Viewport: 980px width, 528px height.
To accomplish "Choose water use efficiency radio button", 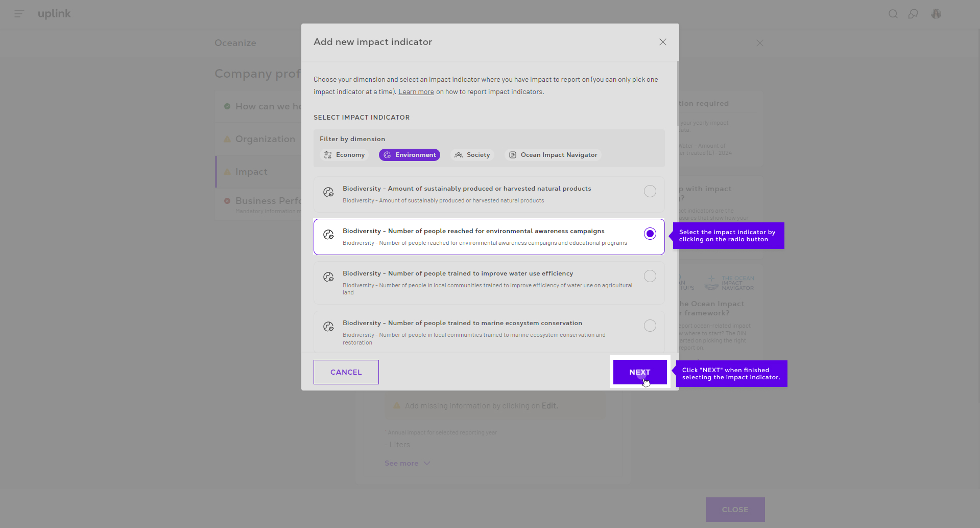I will point(650,276).
